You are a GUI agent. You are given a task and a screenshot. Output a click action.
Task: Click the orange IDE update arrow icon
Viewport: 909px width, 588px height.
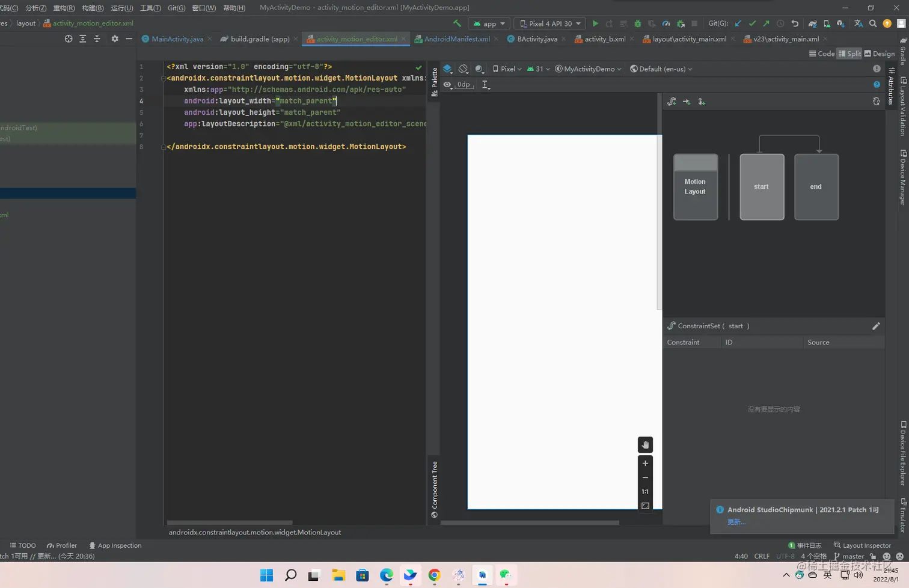coord(887,23)
